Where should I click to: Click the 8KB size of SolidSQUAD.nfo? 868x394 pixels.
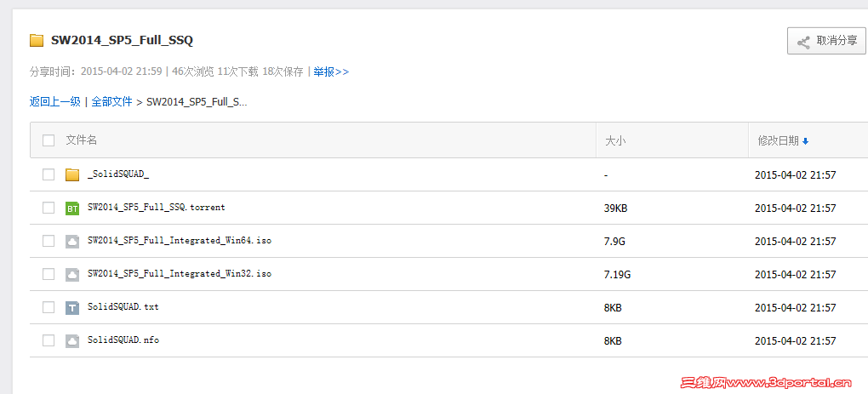tap(613, 341)
